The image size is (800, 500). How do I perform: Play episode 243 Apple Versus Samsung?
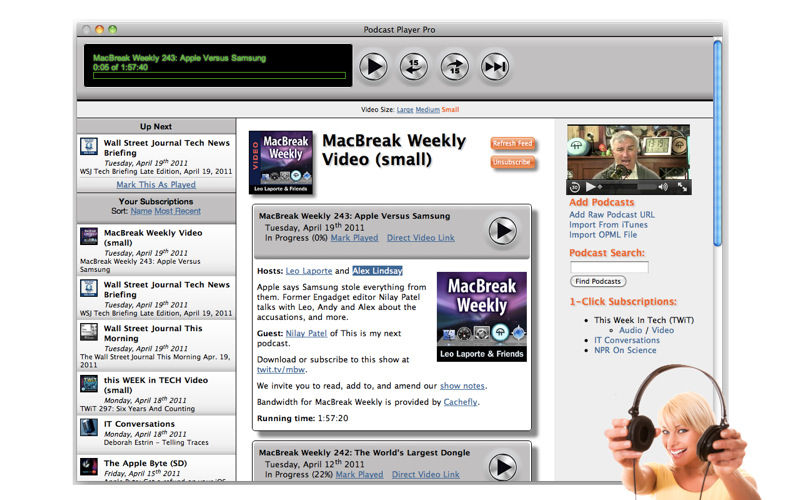(x=503, y=231)
